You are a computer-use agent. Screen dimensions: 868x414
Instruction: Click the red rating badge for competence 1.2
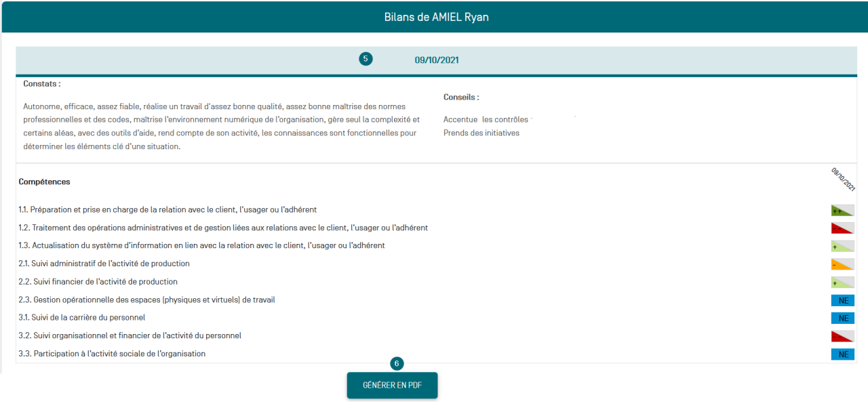pos(842,228)
